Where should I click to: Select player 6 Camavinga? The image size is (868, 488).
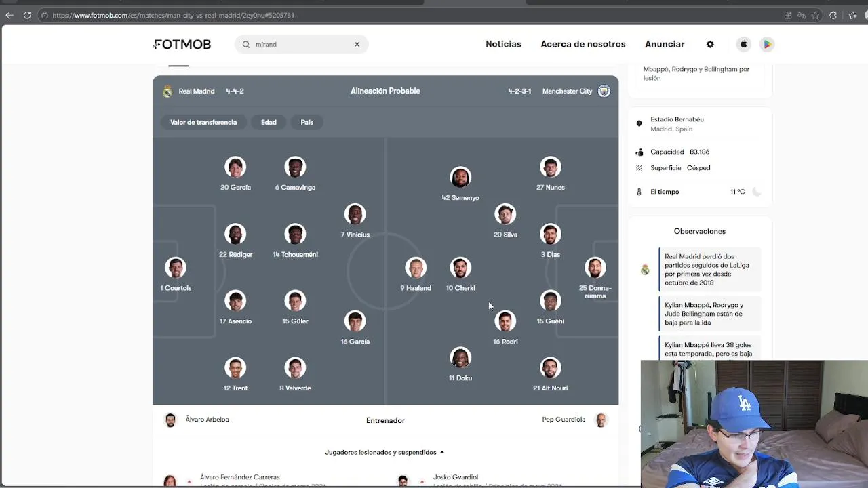tap(295, 174)
